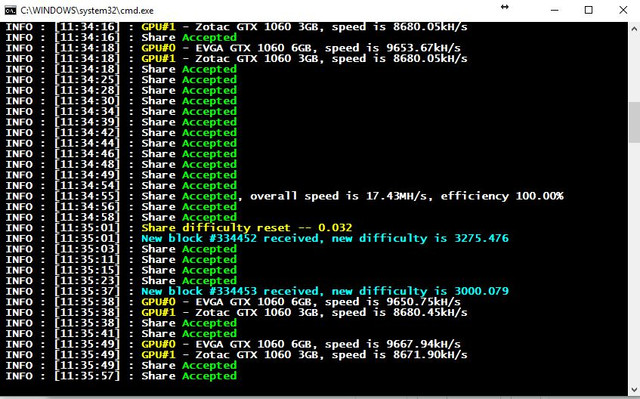Click the timestamp '[11:34:55]'
640x399 pixels.
click(x=87, y=196)
